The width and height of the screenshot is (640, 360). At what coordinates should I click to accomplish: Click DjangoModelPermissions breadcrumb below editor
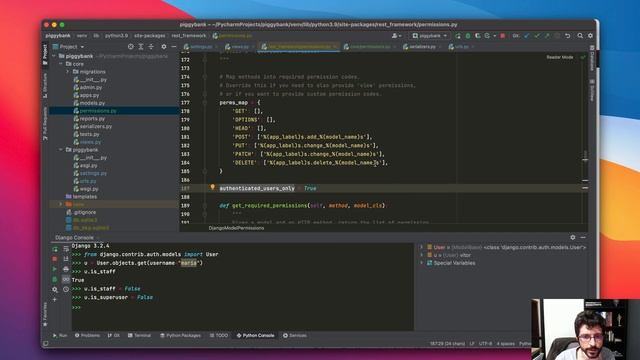[236, 228]
